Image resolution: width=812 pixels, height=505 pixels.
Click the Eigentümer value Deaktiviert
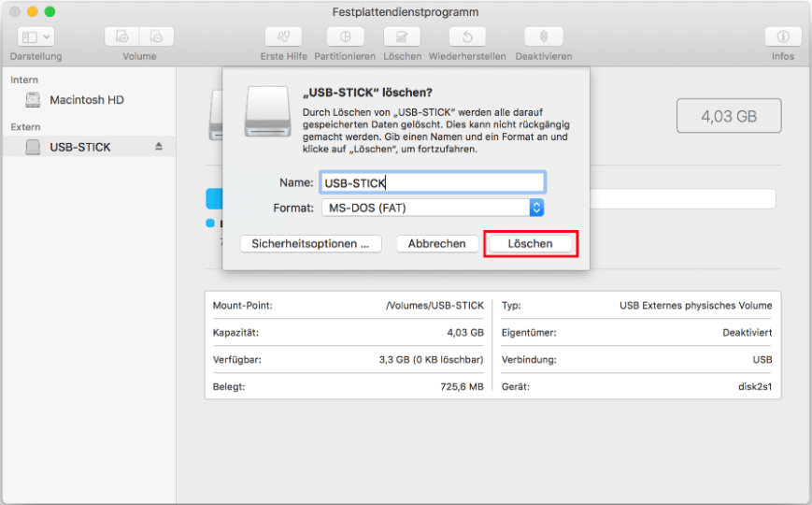(748, 333)
